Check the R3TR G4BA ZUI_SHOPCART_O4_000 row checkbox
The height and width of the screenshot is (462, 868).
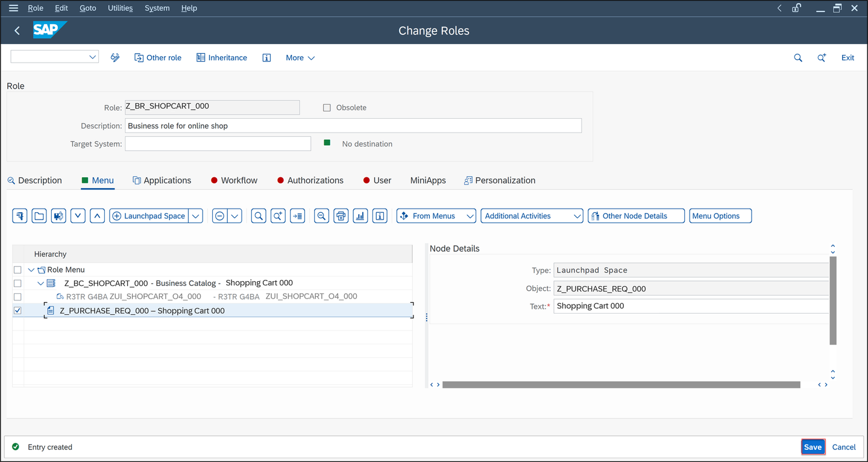tap(17, 297)
